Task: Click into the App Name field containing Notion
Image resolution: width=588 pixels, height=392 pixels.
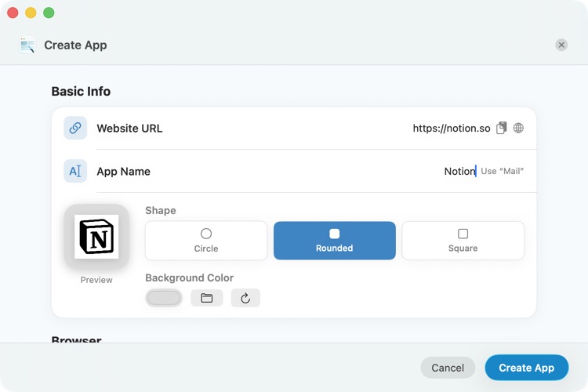Action: click(459, 171)
